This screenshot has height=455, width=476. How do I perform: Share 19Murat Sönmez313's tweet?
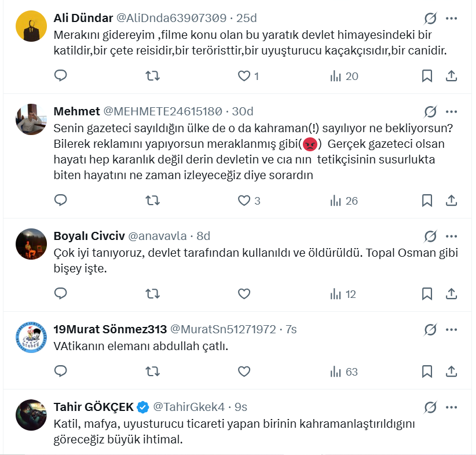click(x=452, y=372)
